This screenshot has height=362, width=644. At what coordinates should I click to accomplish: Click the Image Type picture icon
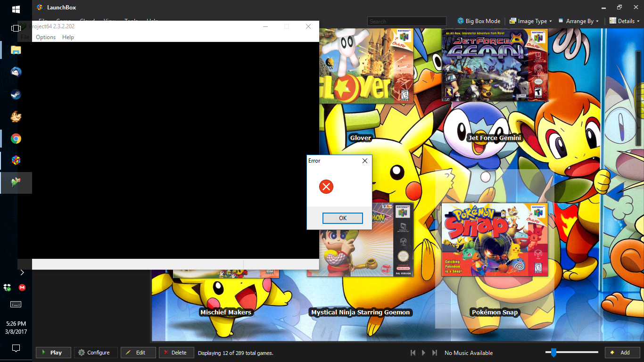coord(513,21)
